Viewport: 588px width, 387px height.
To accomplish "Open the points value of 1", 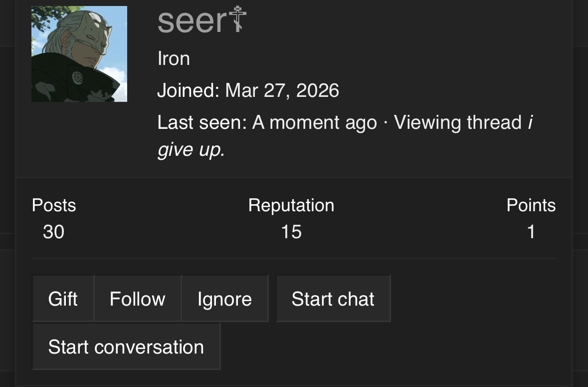I will (531, 232).
